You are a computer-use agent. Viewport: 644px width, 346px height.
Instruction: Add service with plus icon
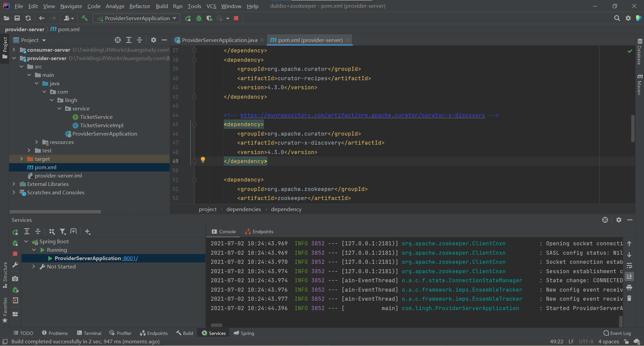coord(88,231)
